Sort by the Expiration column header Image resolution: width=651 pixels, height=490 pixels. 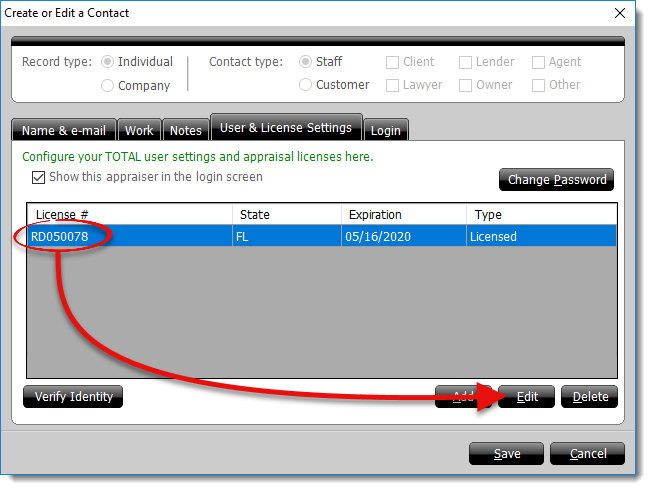403,215
